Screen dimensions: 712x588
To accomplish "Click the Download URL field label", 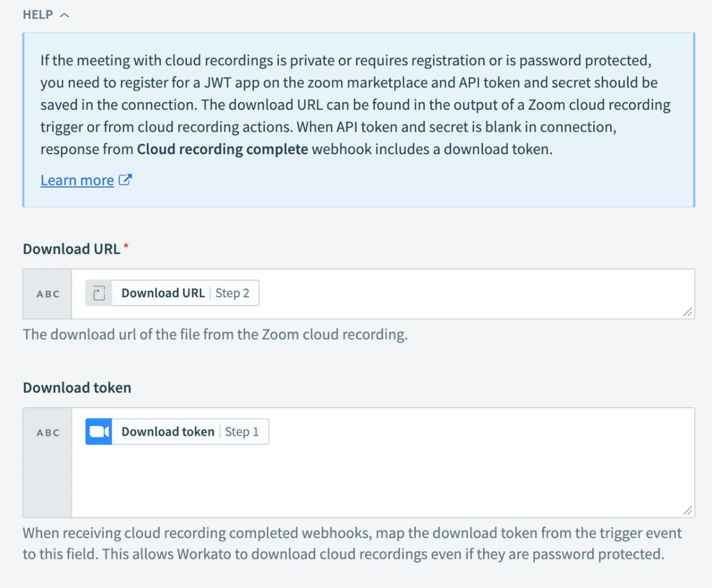I will 71,249.
